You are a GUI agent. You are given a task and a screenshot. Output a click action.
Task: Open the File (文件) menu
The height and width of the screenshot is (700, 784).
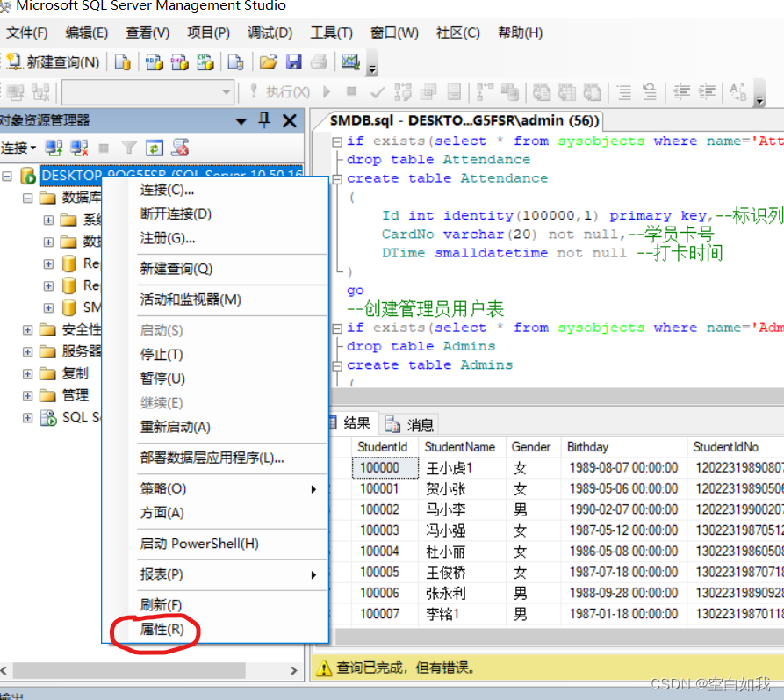(x=27, y=33)
